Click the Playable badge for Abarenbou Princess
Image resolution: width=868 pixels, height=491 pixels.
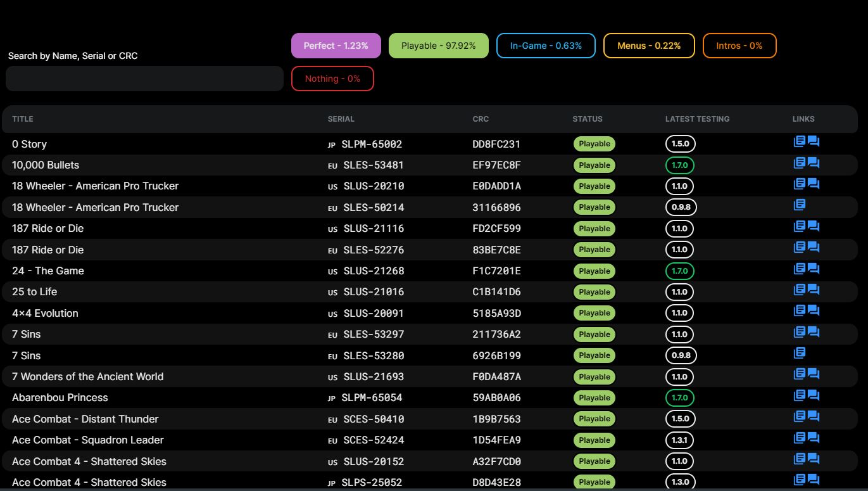594,398
